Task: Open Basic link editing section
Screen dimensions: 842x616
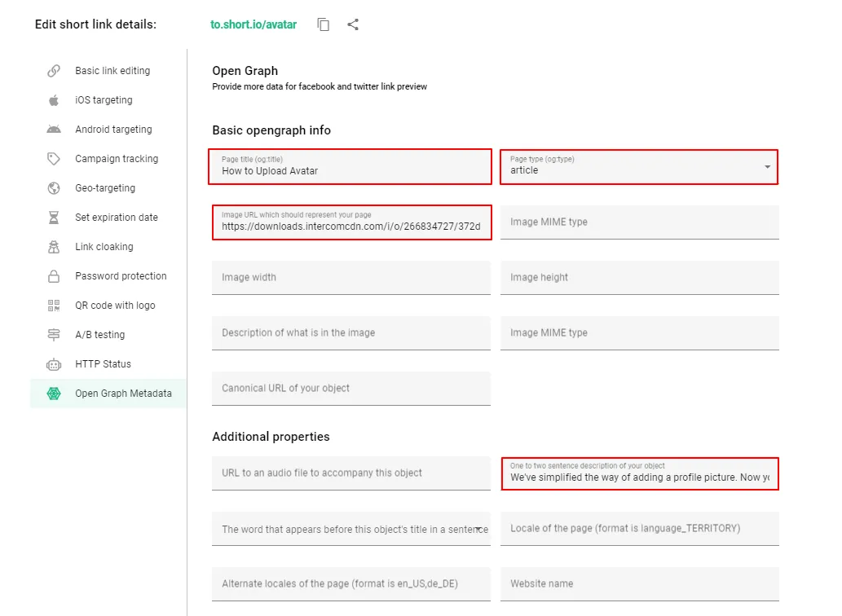Action: [x=108, y=71]
